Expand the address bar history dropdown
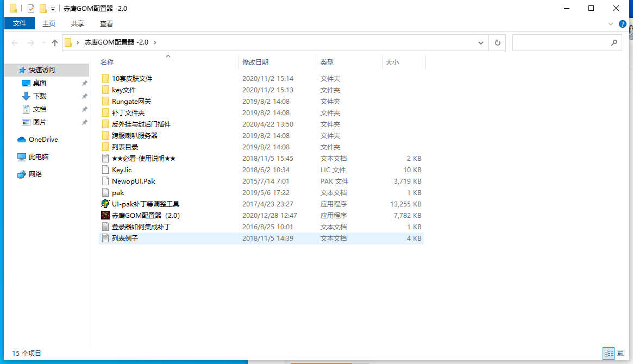The width and height of the screenshot is (633, 364). 480,42
